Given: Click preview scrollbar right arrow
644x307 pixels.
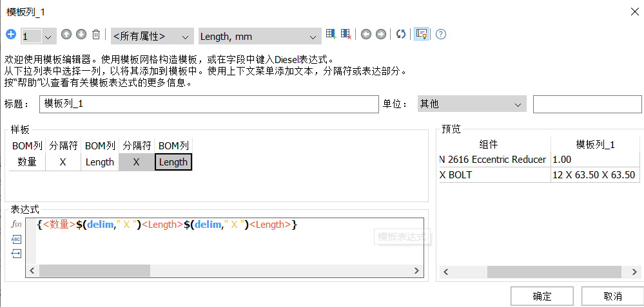Looking at the screenshot, I should (x=635, y=272).
